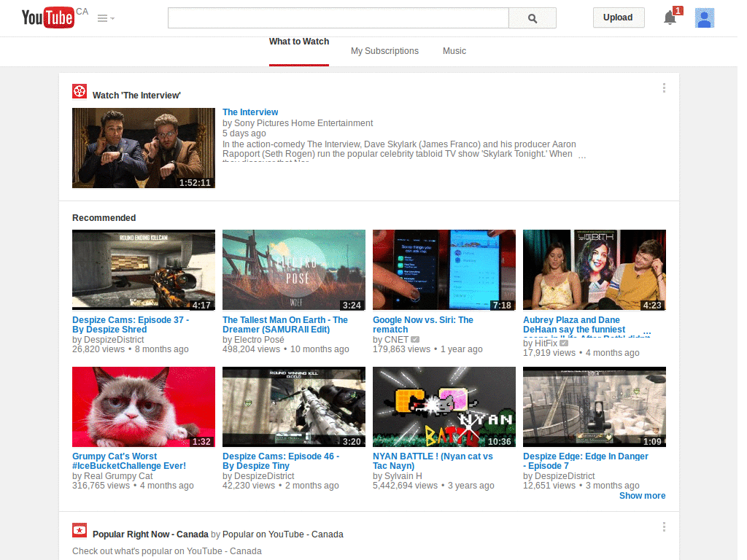Open Google Now vs. Siri thumbnail
Screen dimensions: 747x560
coord(444,270)
